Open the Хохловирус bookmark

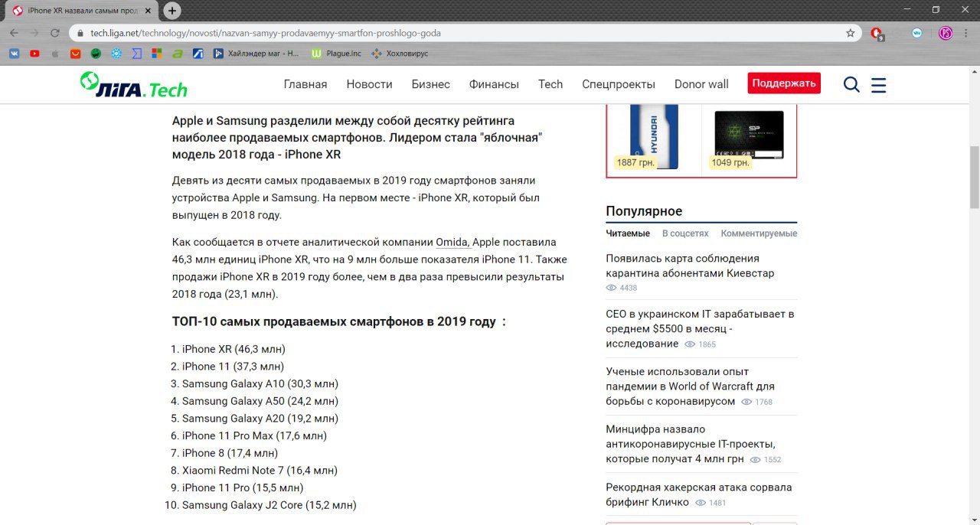point(400,54)
